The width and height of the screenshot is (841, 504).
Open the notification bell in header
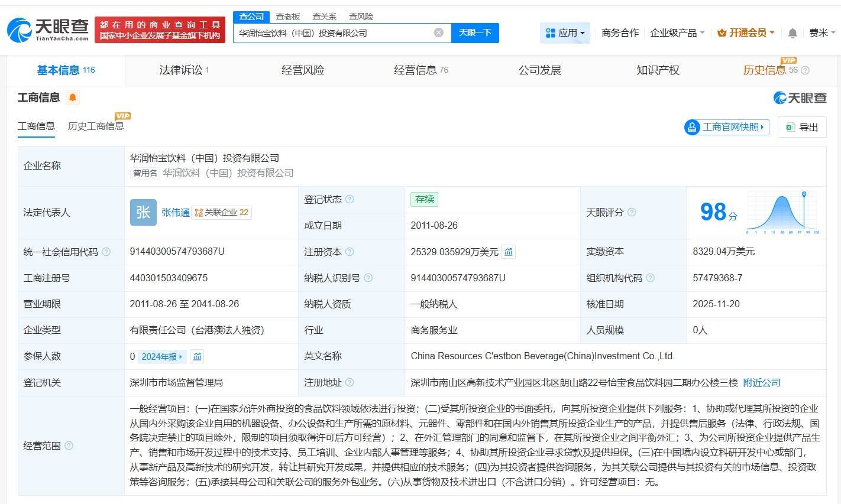793,33
